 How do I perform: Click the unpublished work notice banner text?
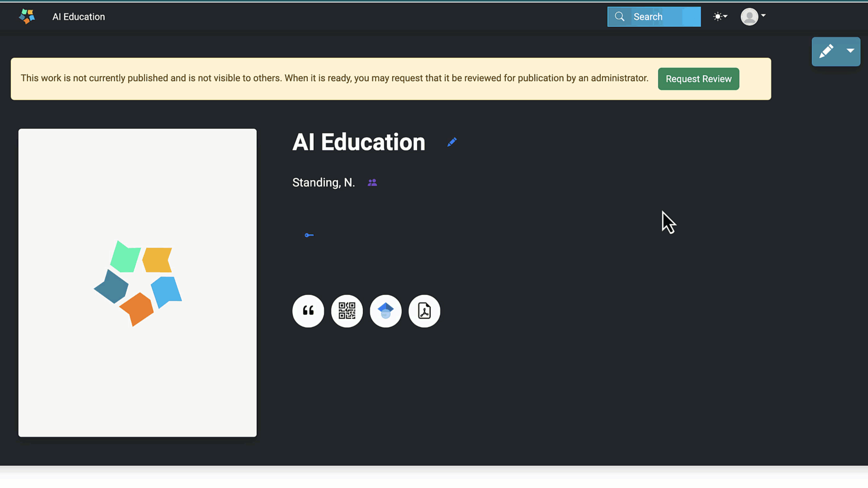tap(334, 78)
